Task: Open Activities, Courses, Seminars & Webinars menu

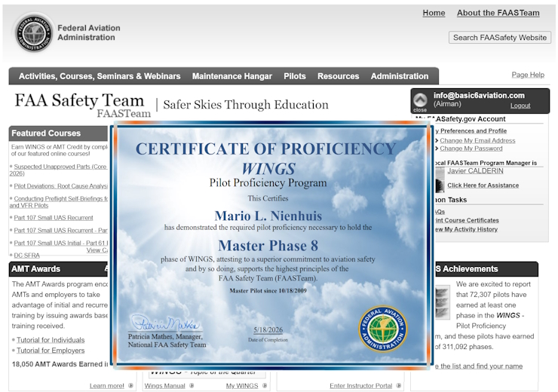Action: [x=100, y=76]
